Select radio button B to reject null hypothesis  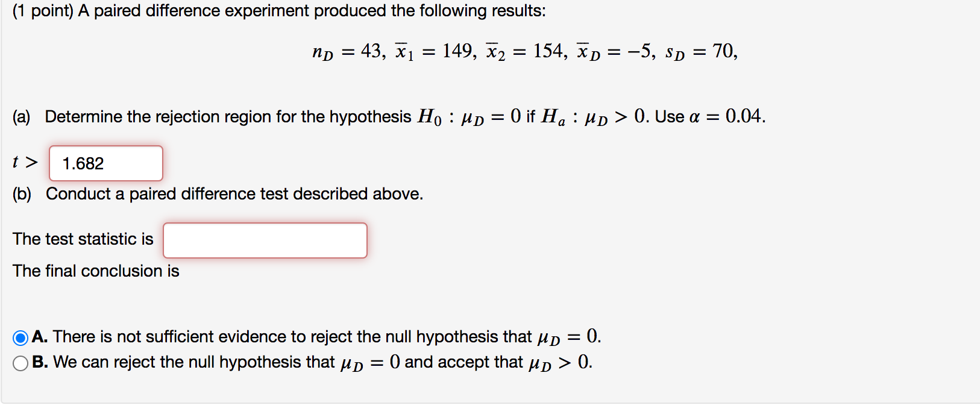click(19, 362)
